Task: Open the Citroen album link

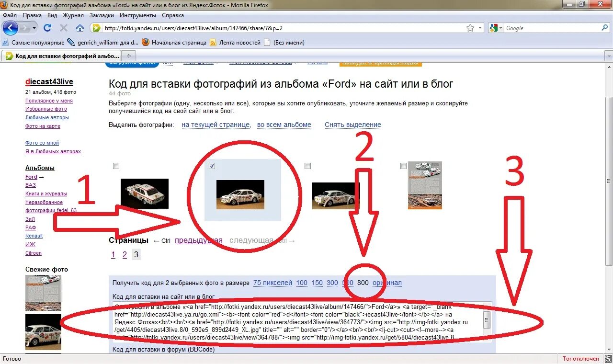Action: (34, 253)
